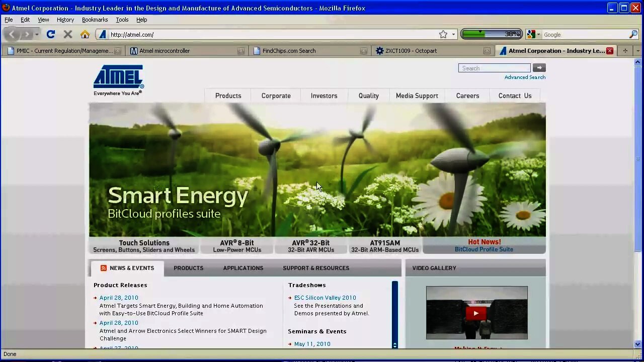The height and width of the screenshot is (362, 644).
Task: Switch to ZXCT1009 - Octopart tab
Action: tap(432, 51)
